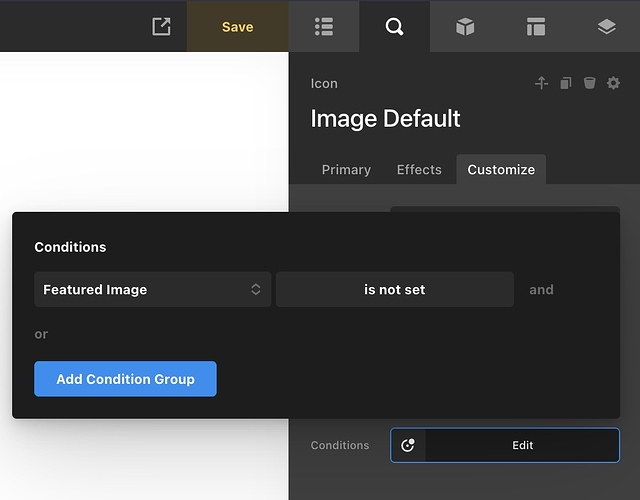Open the Outline list panel

323,27
